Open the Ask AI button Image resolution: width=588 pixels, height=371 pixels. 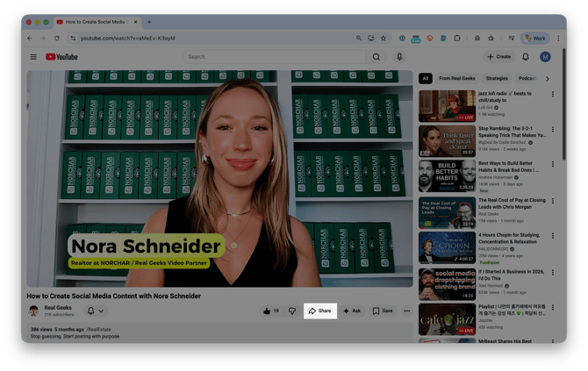click(x=352, y=310)
